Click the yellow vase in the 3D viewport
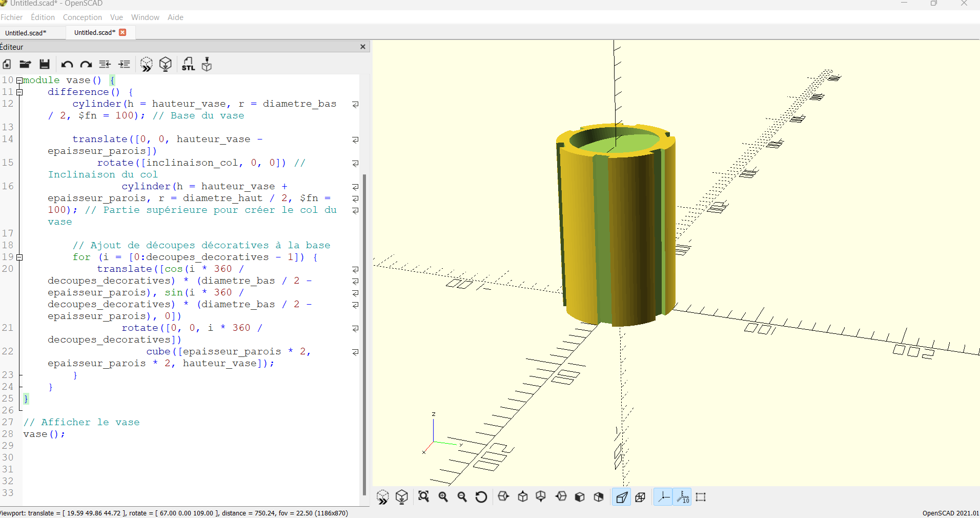 (x=615, y=226)
